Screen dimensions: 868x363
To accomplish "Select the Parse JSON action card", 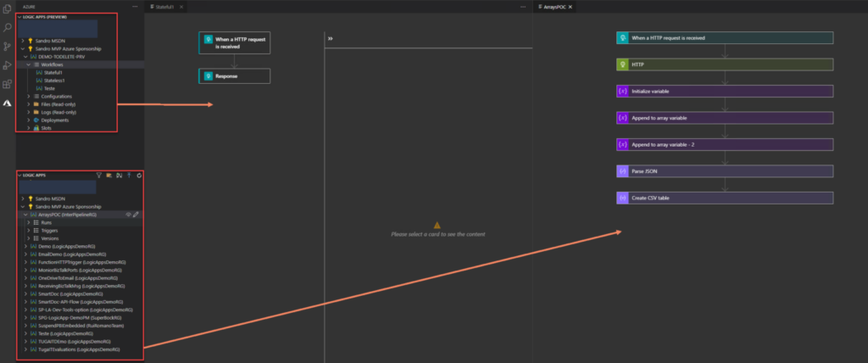I will click(x=725, y=170).
